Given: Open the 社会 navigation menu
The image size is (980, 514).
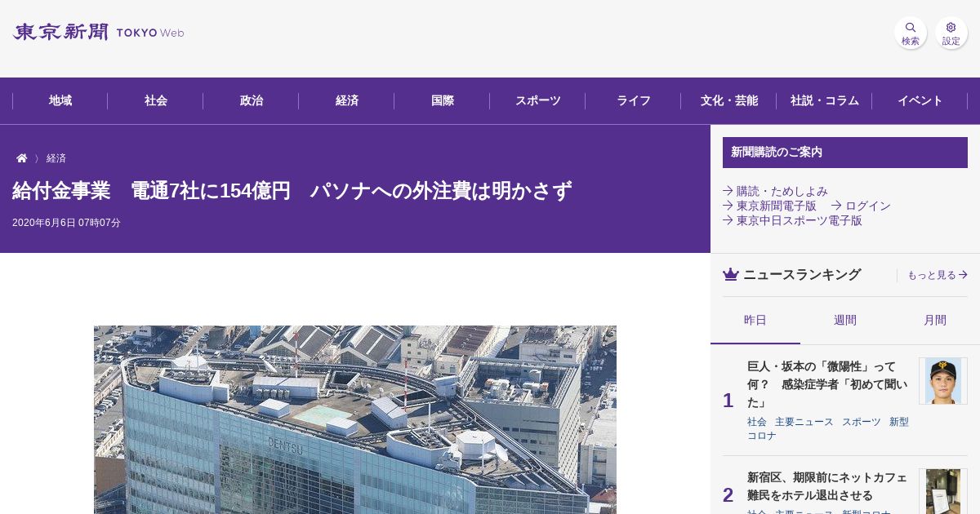Looking at the screenshot, I should (156, 101).
